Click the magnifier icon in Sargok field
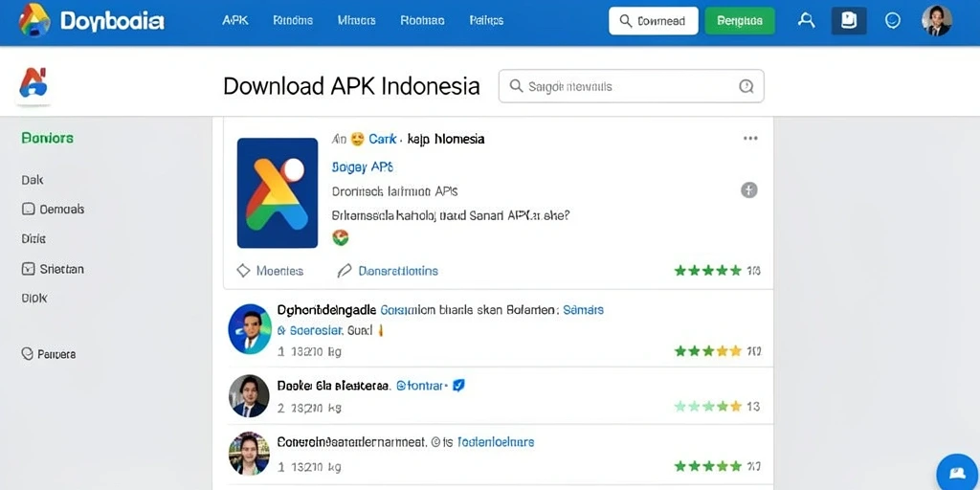This screenshot has height=490, width=980. [x=516, y=85]
